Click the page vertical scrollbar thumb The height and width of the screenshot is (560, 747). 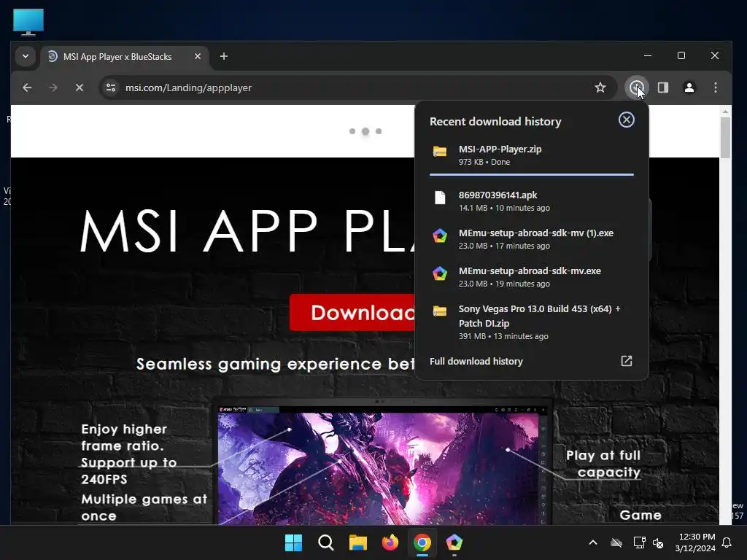click(725, 138)
